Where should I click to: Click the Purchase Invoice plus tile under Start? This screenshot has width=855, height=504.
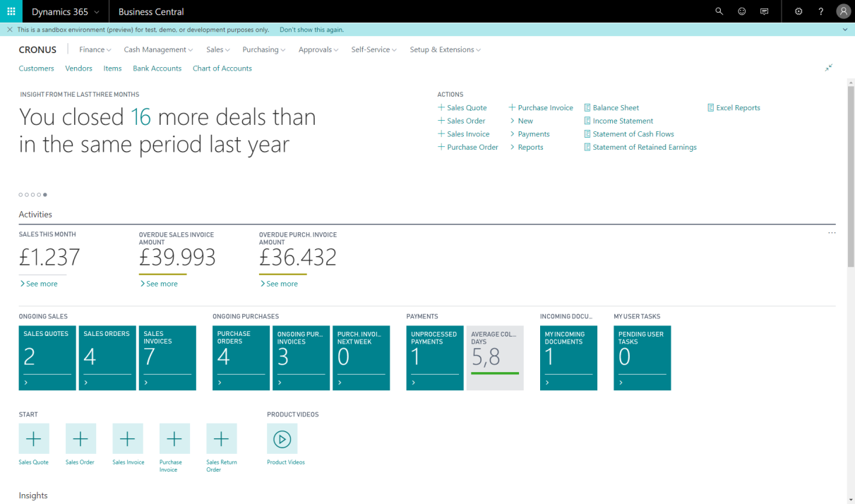[x=174, y=438]
